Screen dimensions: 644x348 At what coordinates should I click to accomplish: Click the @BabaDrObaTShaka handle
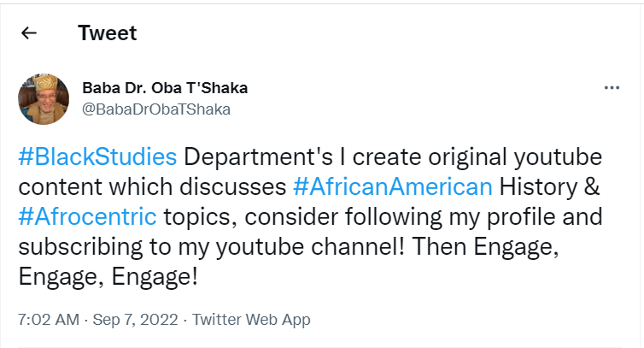[156, 109]
